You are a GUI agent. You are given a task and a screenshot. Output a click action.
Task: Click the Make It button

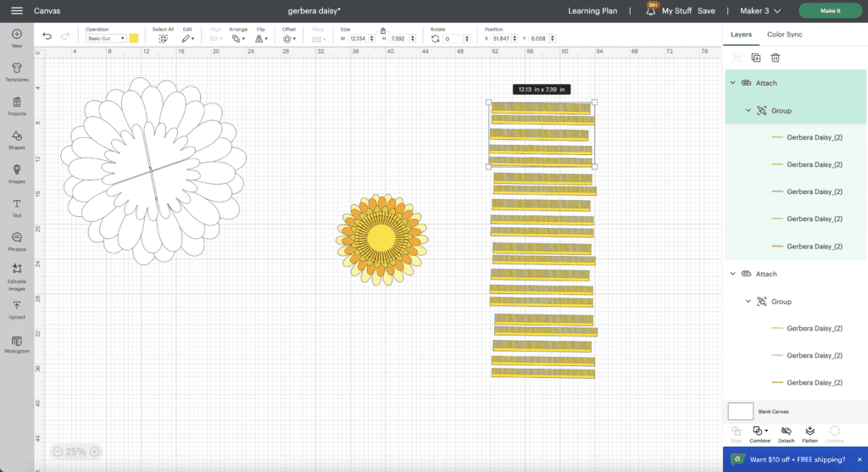(x=830, y=10)
